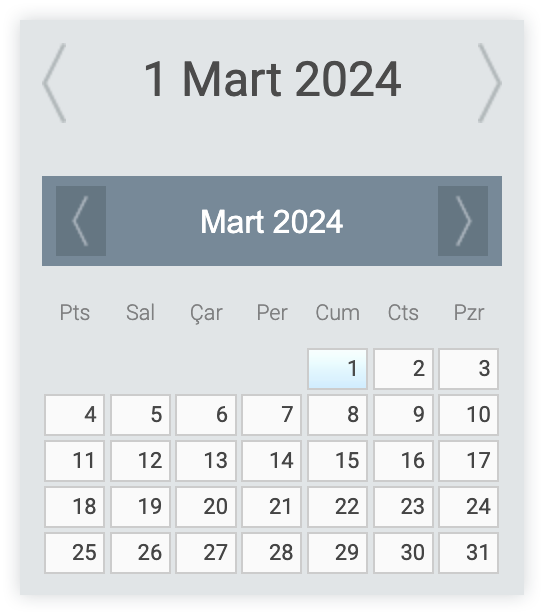Go to next day using top right arrow
The height and width of the screenshot is (615, 544).
pos(490,83)
